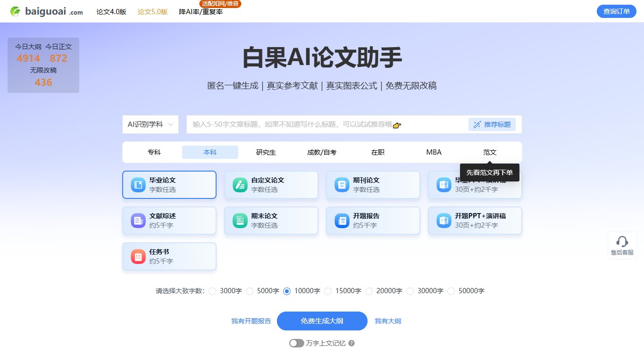Viewport: 644px width, 362px height.
Task: Click the 我有大纲 link
Action: tap(388, 321)
